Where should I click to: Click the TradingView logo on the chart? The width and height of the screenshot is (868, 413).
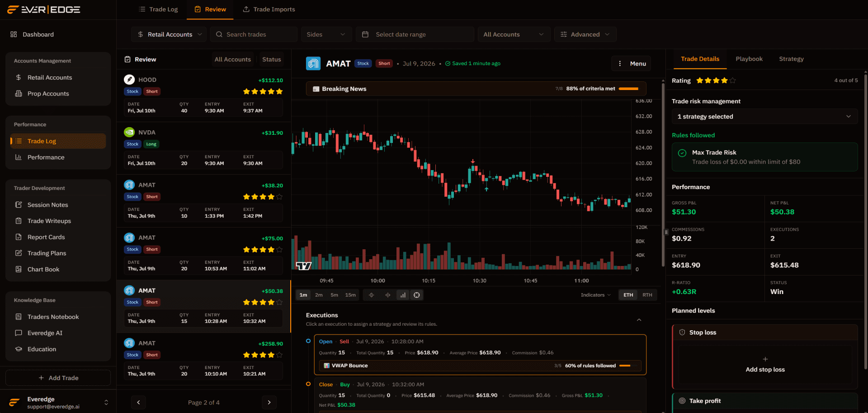(304, 266)
